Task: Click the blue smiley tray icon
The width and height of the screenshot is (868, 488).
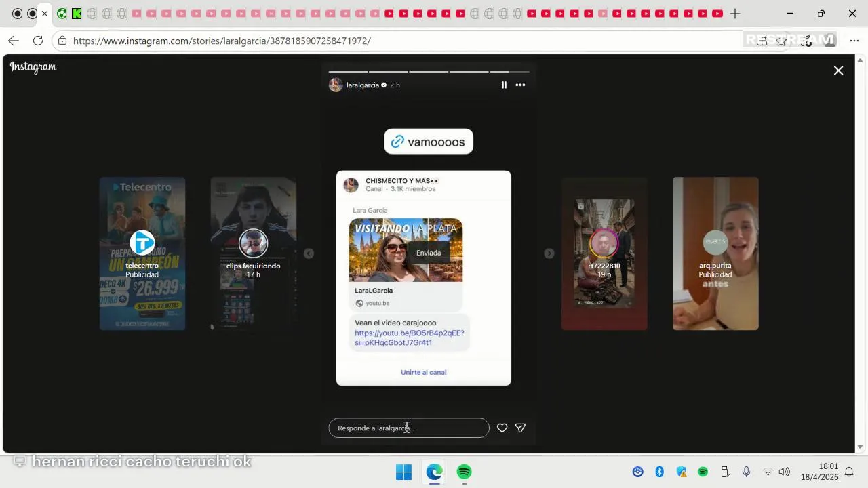Action: (x=637, y=472)
